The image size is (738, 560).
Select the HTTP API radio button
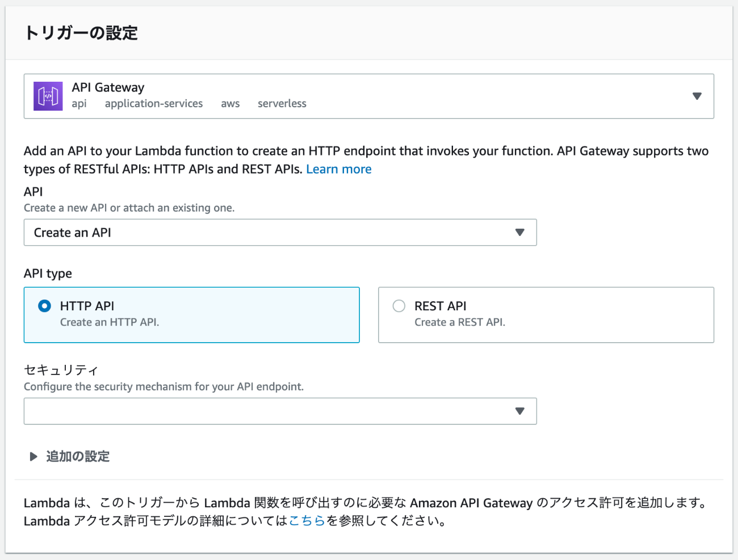tap(44, 306)
